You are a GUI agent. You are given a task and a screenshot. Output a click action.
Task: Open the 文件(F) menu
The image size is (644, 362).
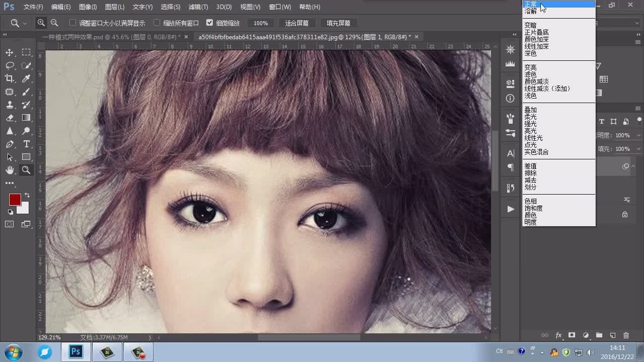(33, 7)
